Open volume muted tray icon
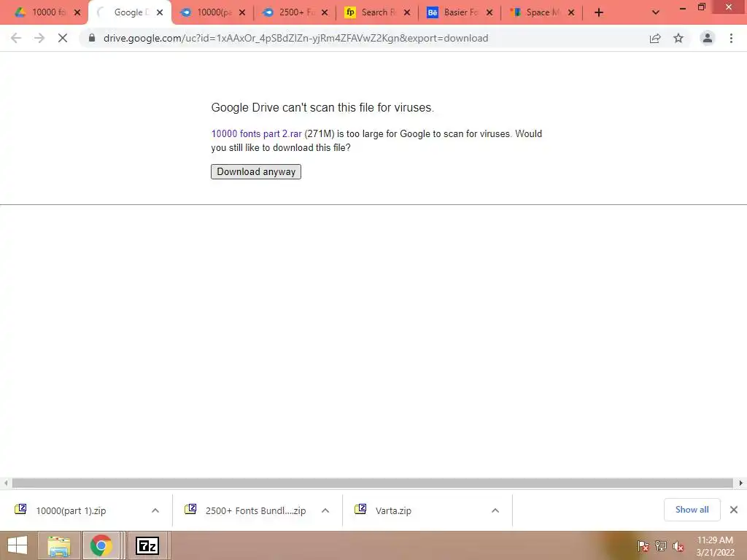 point(678,545)
